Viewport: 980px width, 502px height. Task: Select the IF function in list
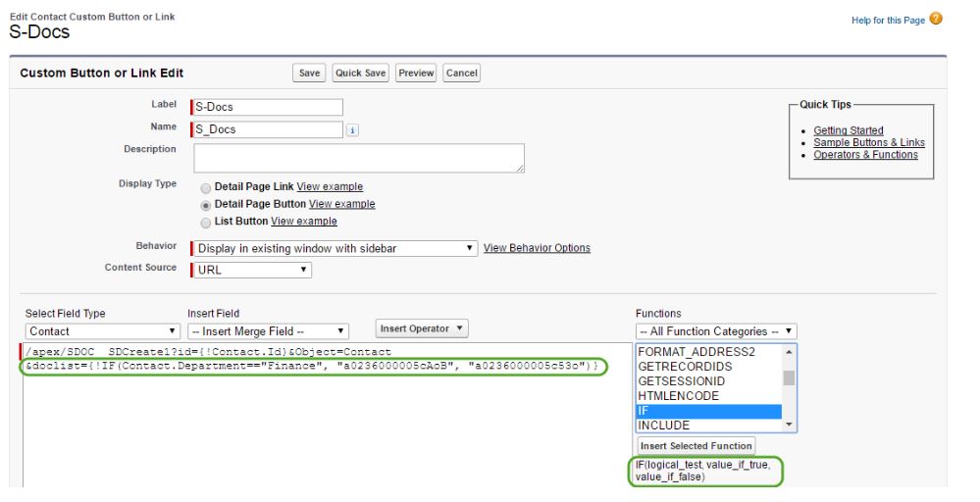click(x=709, y=411)
